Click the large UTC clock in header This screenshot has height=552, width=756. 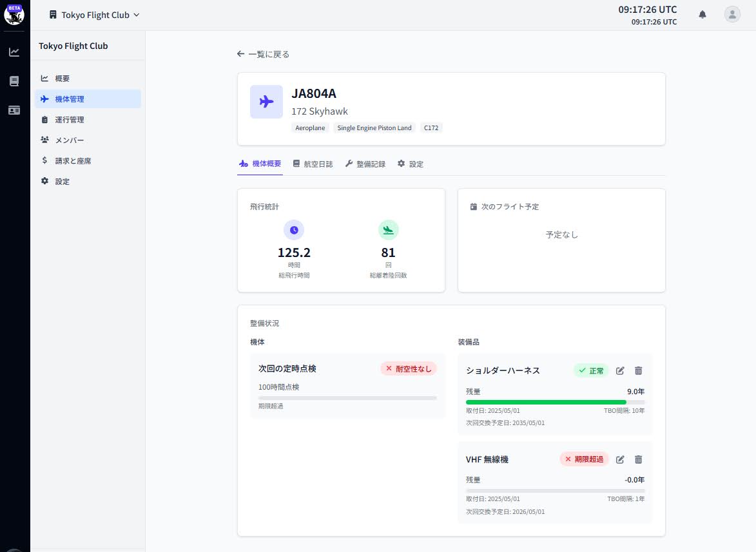pos(648,10)
